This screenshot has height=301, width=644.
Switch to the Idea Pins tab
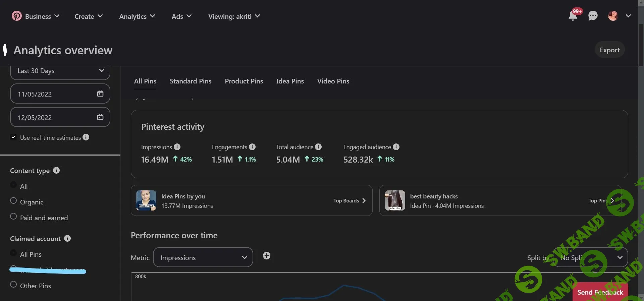[290, 81]
